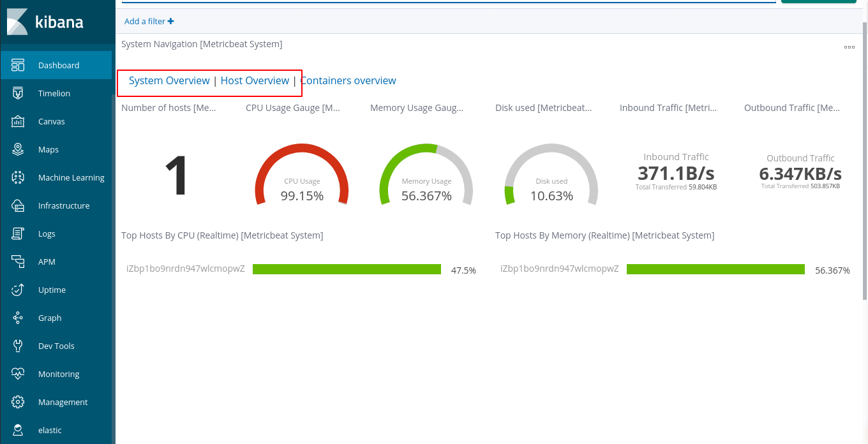Go to Uptime menu label

pyautogui.click(x=52, y=290)
